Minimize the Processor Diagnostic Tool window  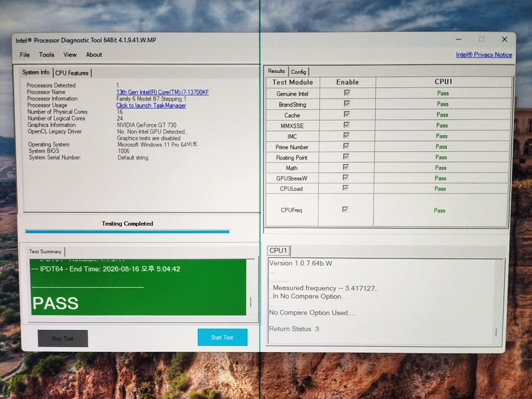[459, 39]
